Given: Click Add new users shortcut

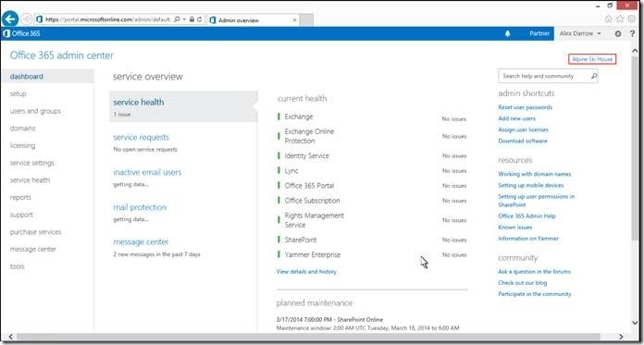Looking at the screenshot, I should 516,118.
